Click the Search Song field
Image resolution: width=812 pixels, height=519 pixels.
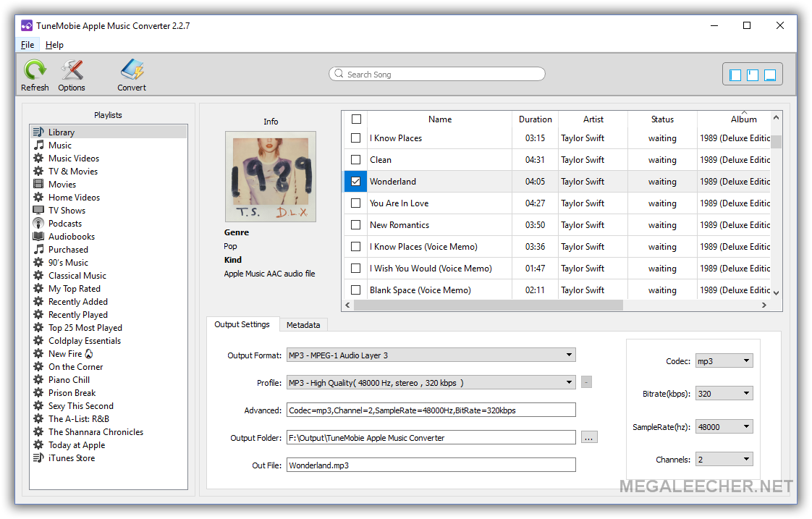(x=437, y=74)
